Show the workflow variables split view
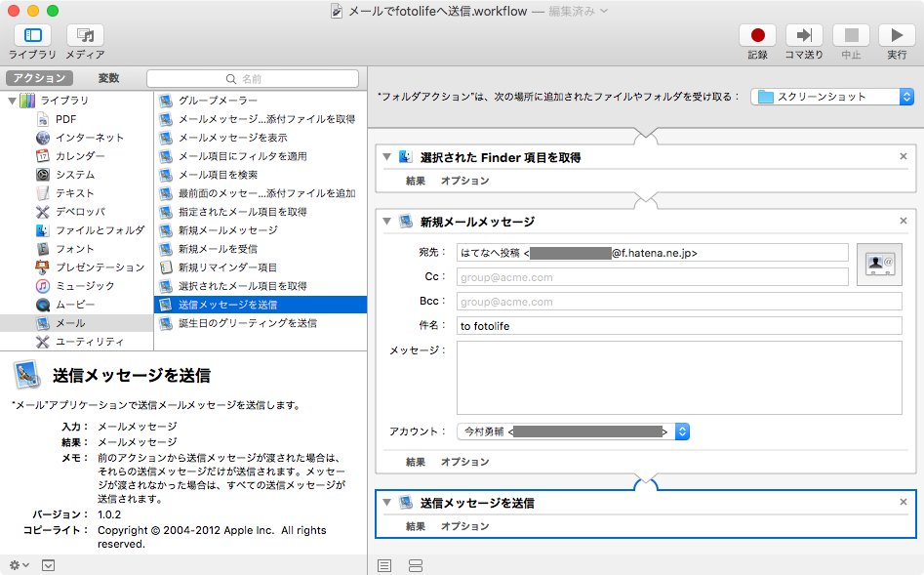This screenshot has width=924, height=575. pyautogui.click(x=416, y=565)
